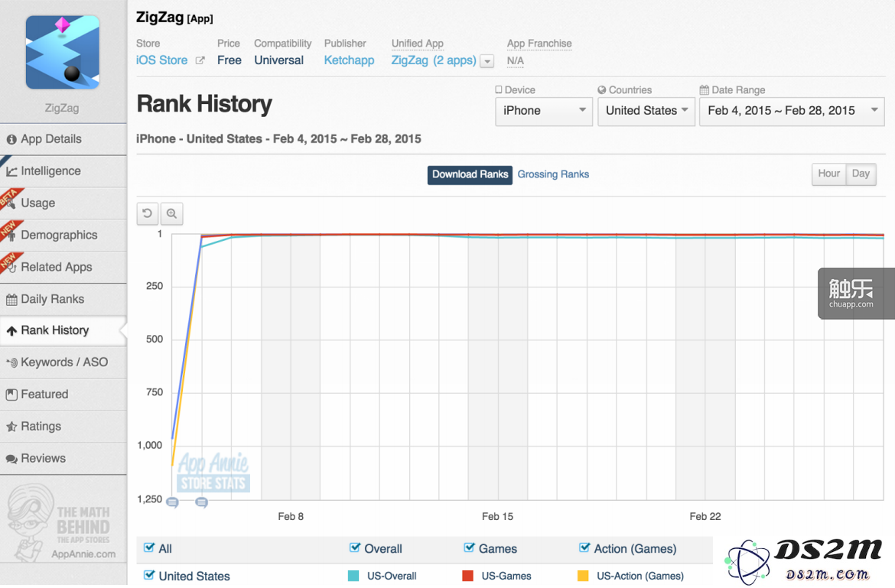Click the US-Action (Games) yellow swatch
The width and height of the screenshot is (895, 588).
[x=583, y=576]
